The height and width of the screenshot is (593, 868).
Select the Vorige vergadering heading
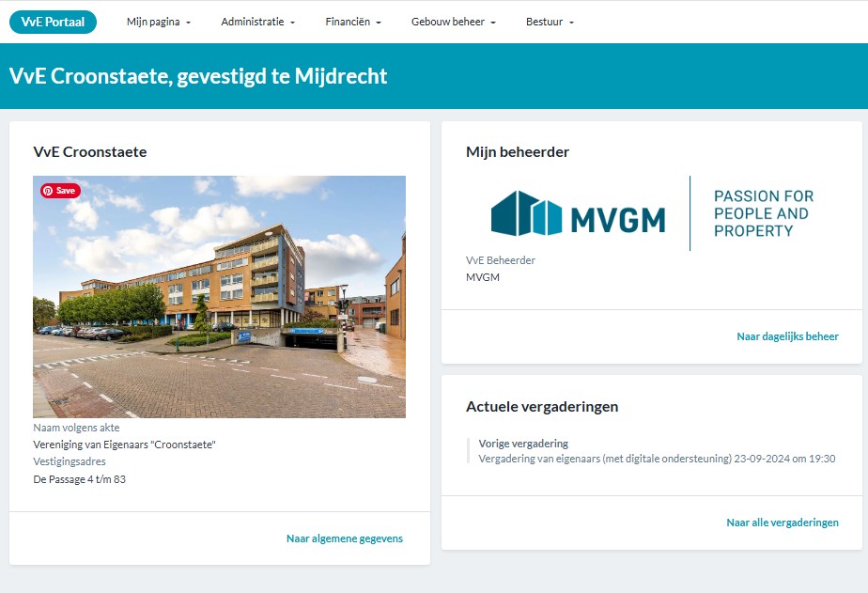pyautogui.click(x=523, y=444)
